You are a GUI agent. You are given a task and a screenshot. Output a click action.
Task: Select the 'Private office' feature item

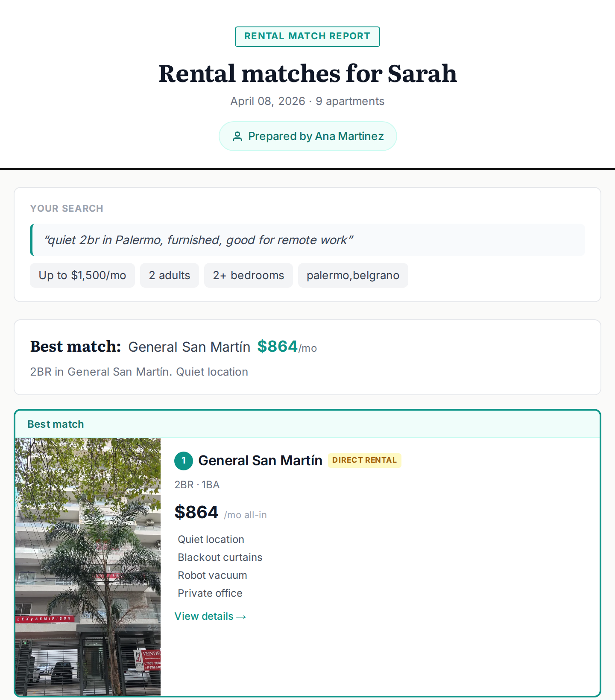(210, 593)
